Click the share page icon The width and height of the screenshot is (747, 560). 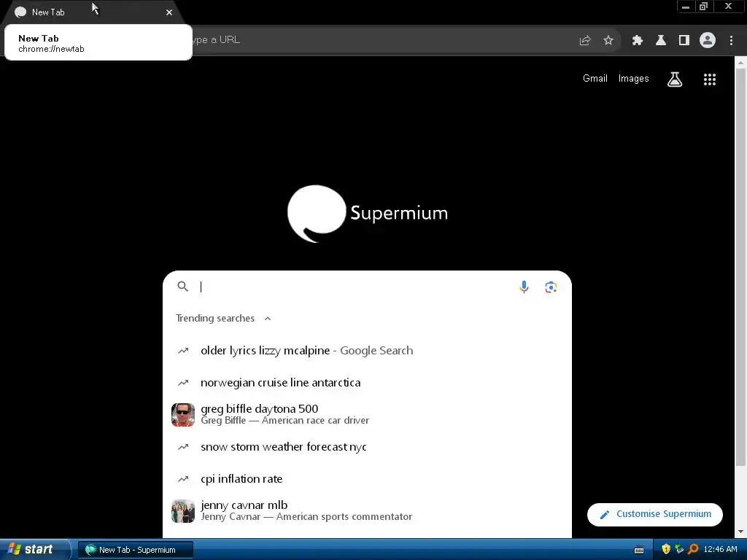[585, 41]
